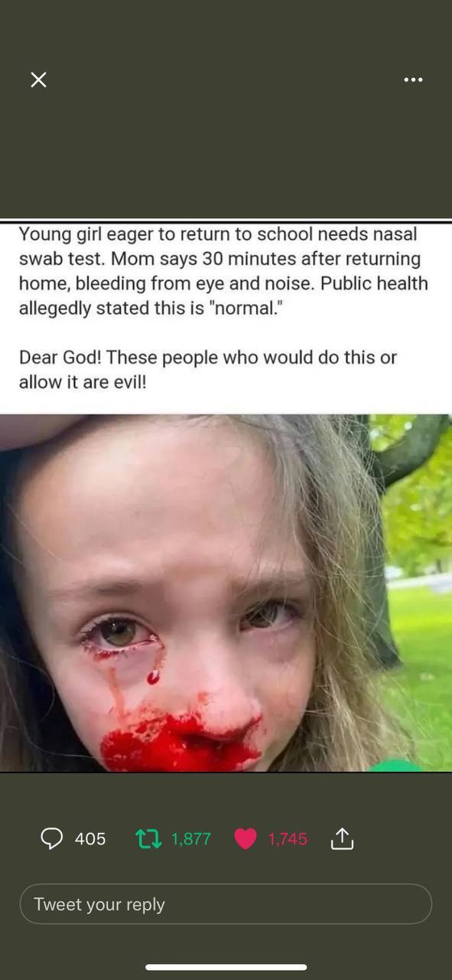The image size is (452, 980).
Task: Tap the home indicator bar at the screen bottom
Action: [226, 967]
